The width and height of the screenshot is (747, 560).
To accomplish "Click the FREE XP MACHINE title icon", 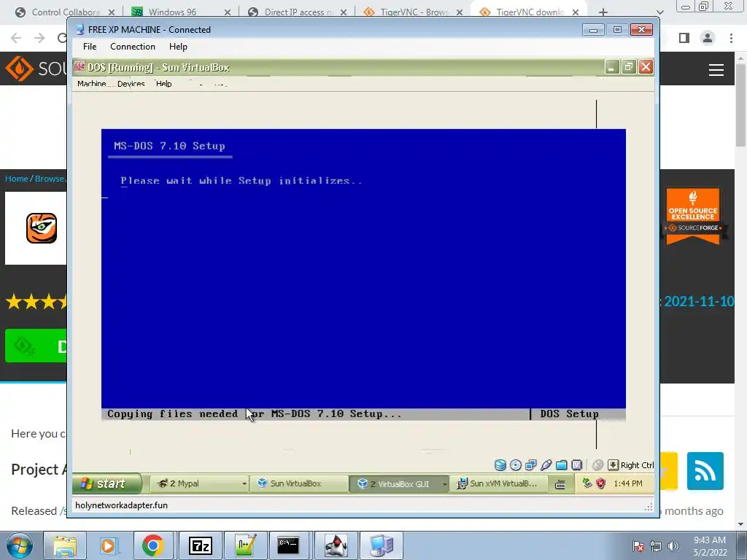I will coord(80,29).
